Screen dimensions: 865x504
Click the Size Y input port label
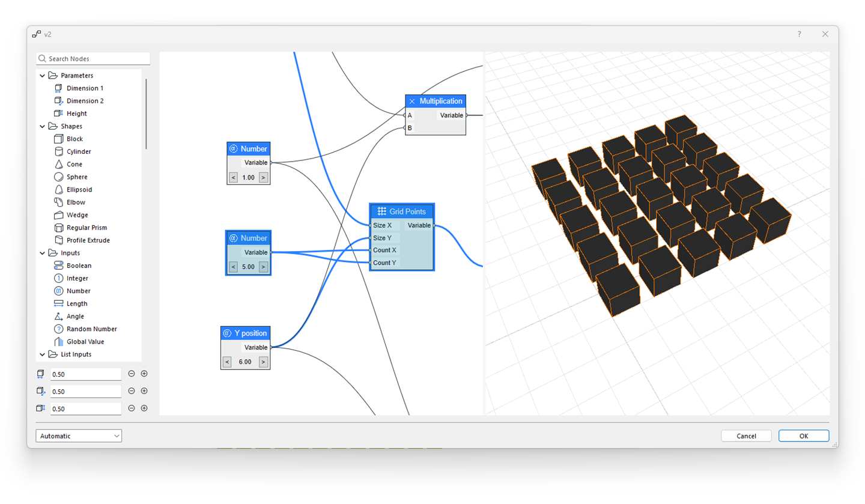pyautogui.click(x=382, y=238)
